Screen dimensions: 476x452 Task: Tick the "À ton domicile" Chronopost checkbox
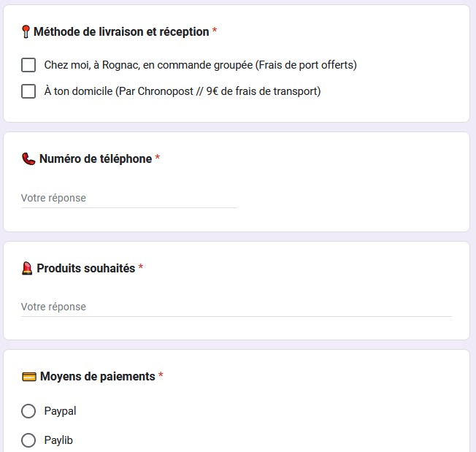(x=28, y=91)
